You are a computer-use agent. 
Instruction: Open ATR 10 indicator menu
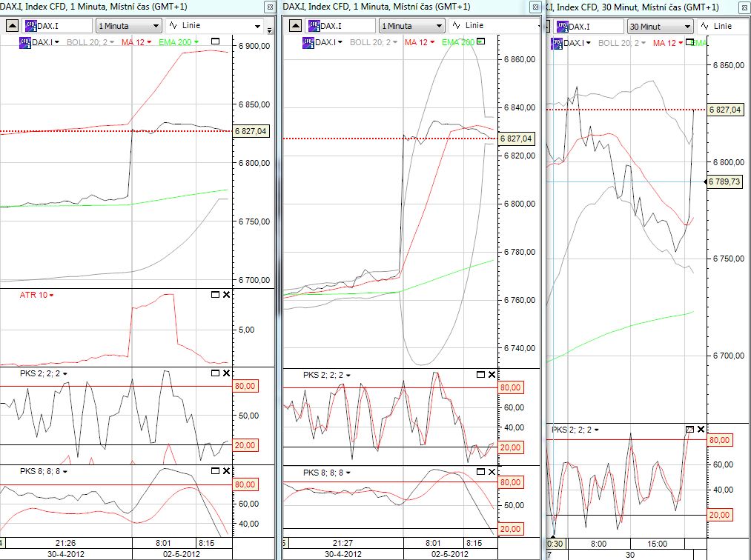[51, 296]
